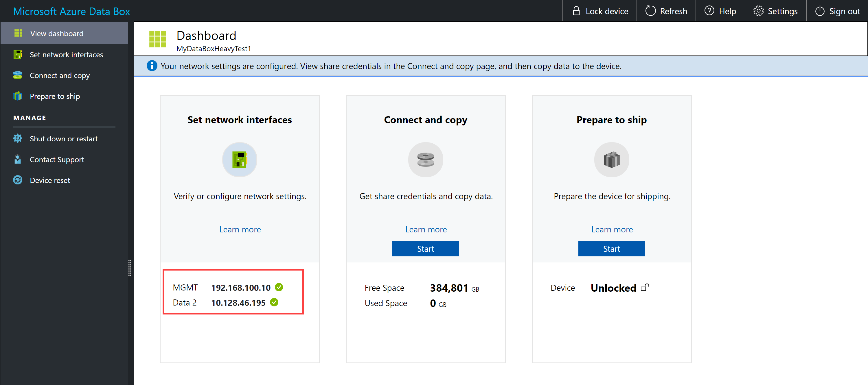868x385 pixels.
Task: Click Learn more in Set network interfaces
Action: point(240,229)
